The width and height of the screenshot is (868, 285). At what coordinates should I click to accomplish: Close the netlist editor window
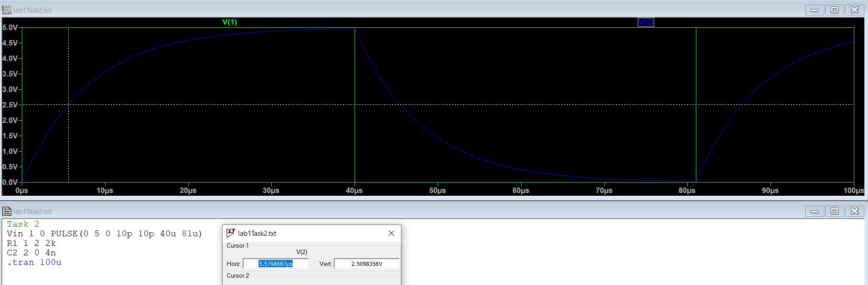click(x=854, y=211)
